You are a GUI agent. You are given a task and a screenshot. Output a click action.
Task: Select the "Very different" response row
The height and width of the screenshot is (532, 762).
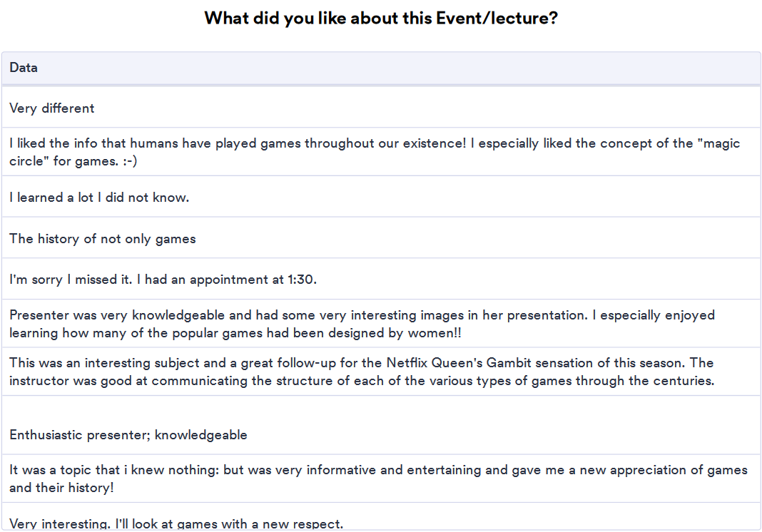(52, 108)
